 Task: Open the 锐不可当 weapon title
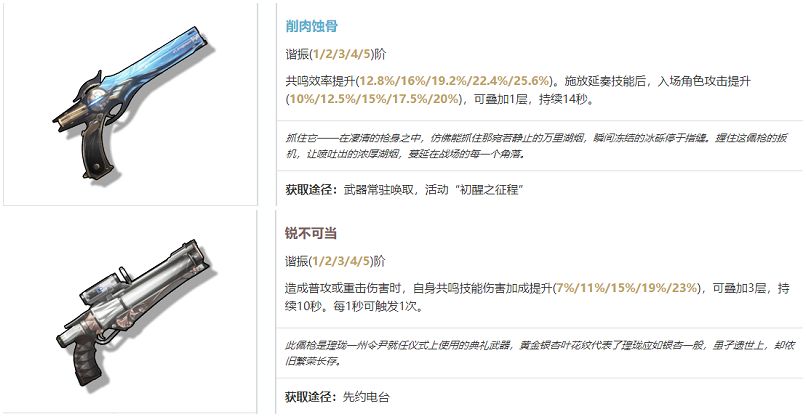pyautogui.click(x=311, y=233)
